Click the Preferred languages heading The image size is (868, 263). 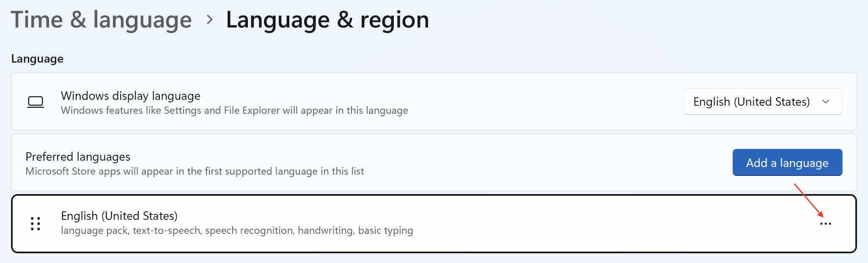pos(78,157)
